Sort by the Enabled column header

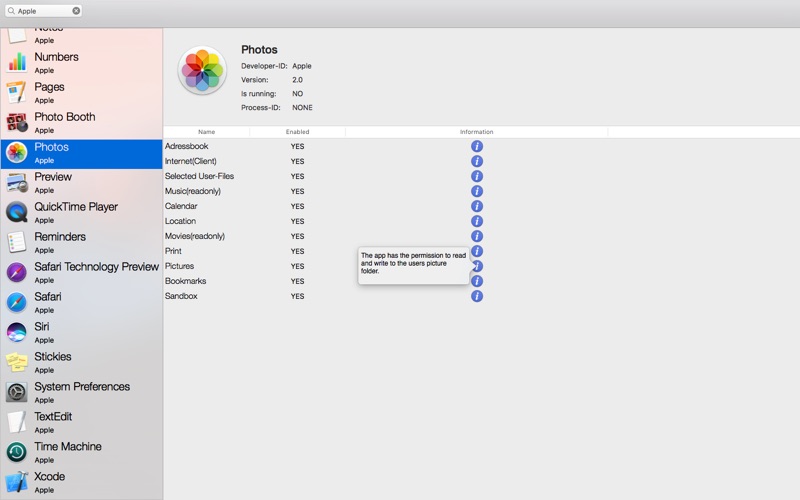[x=297, y=132]
